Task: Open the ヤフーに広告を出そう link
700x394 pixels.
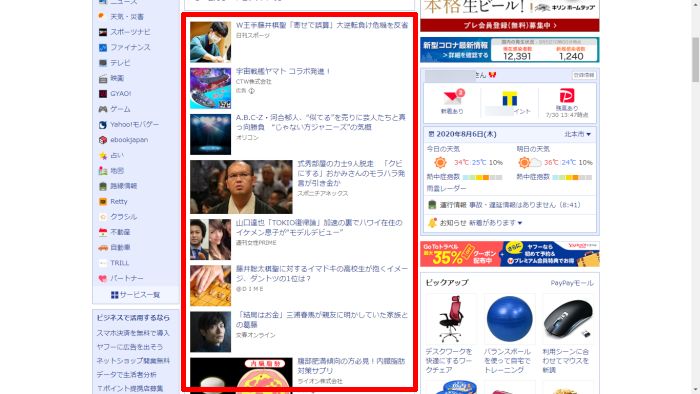Action: click(130, 347)
